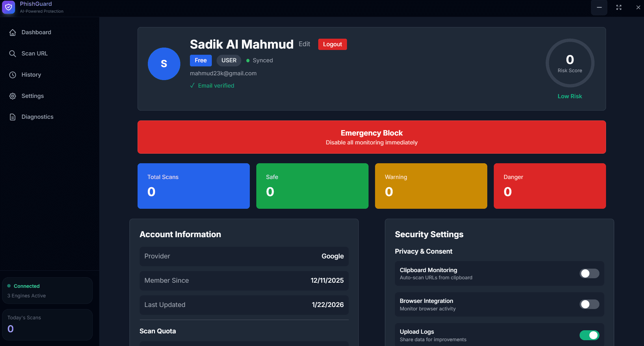Click the Email verified checkmark
The image size is (644, 346).
pos(192,85)
